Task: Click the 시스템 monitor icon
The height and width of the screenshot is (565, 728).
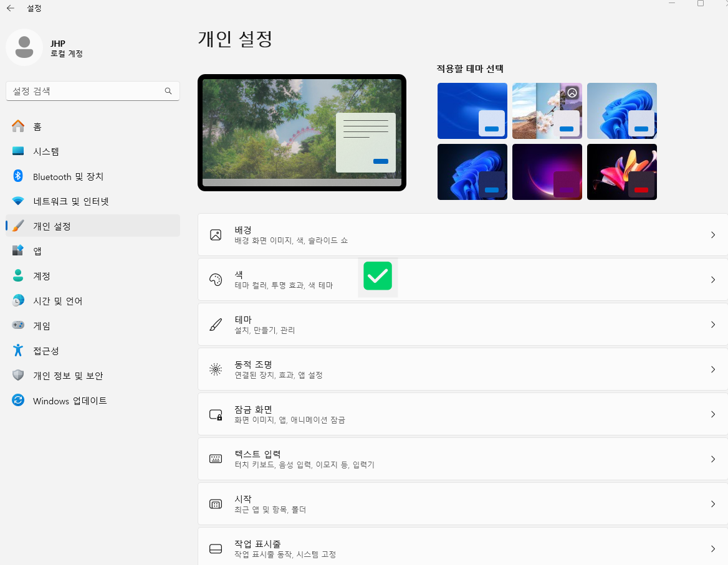Action: click(18, 151)
